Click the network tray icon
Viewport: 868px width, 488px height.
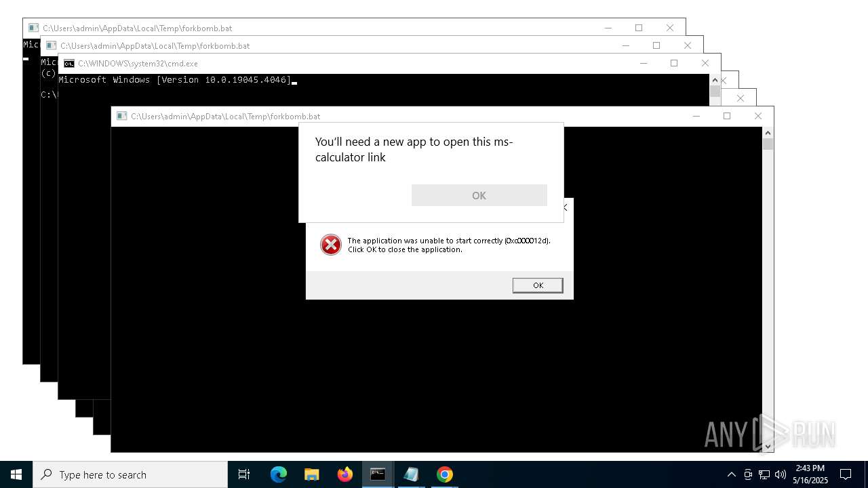pyautogui.click(x=764, y=474)
